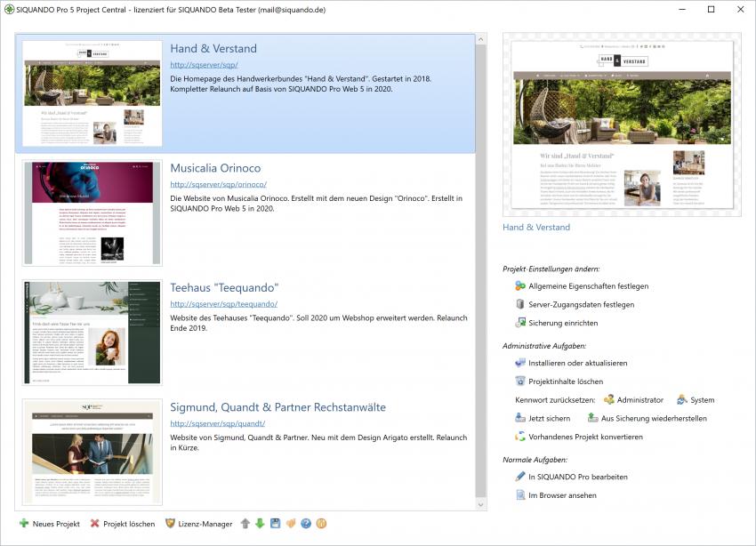756x546 pixels.
Task: Click the orange info icon in bottom toolbar
Action: [x=321, y=524]
